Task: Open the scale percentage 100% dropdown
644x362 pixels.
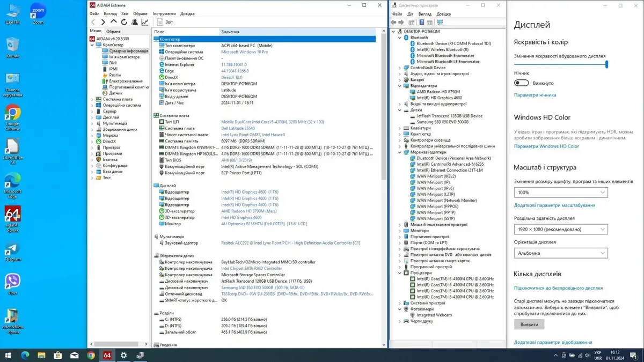Action: click(x=560, y=193)
